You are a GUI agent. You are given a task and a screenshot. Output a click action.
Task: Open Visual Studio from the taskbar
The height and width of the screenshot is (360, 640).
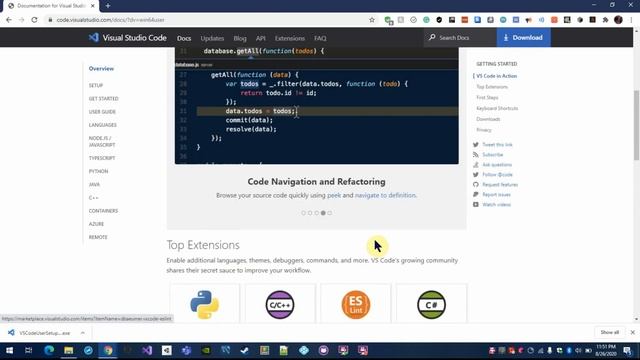point(147,350)
